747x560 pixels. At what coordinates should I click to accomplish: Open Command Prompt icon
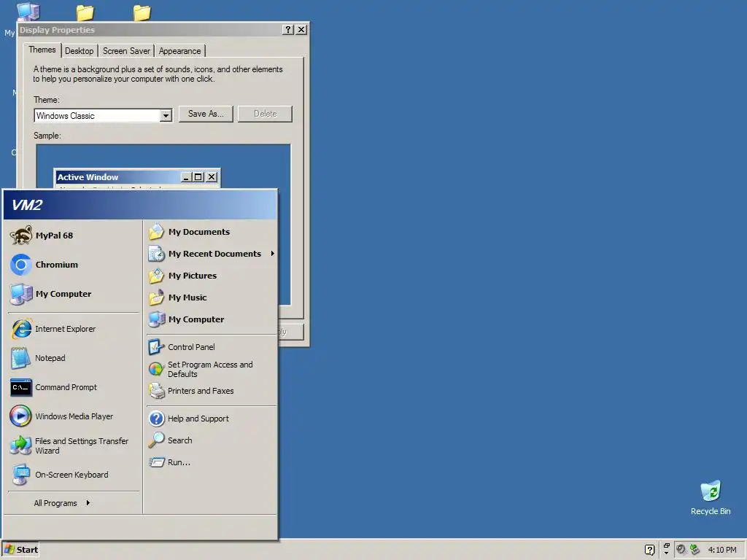[x=21, y=388]
